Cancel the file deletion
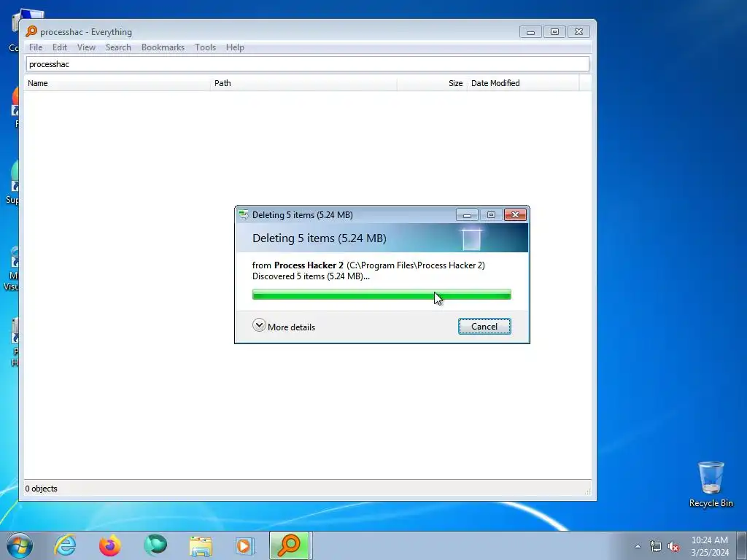 tap(484, 326)
